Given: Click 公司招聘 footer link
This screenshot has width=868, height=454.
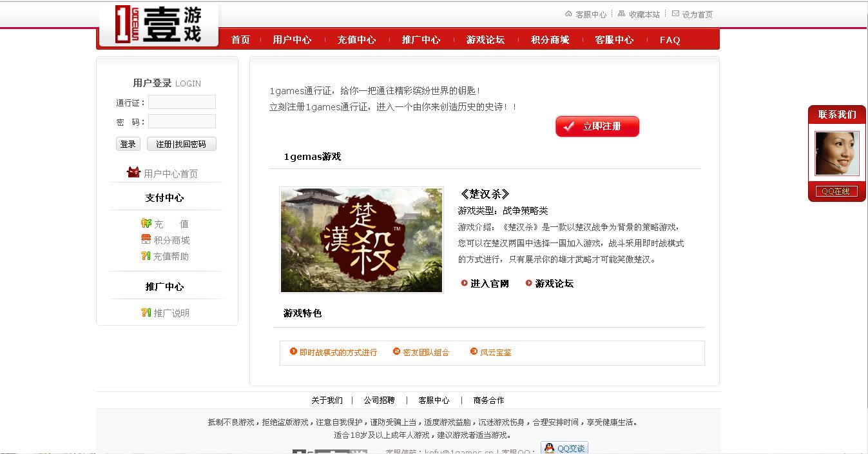Looking at the screenshot, I should pos(381,400).
